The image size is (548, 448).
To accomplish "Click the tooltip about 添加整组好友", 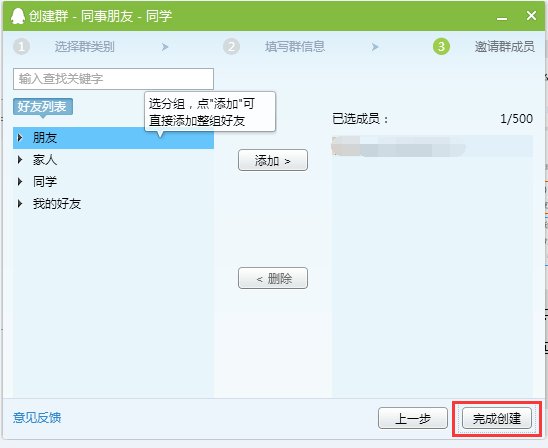I will tap(210, 112).
